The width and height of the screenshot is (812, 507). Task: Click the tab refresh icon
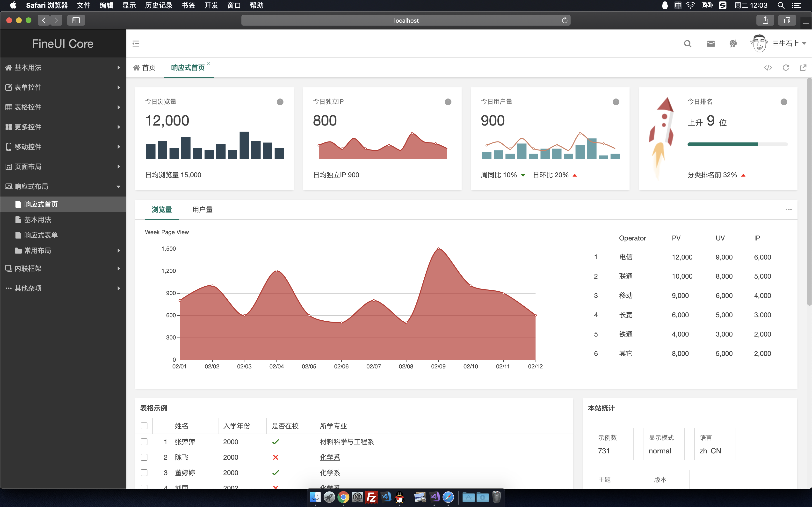pos(786,68)
